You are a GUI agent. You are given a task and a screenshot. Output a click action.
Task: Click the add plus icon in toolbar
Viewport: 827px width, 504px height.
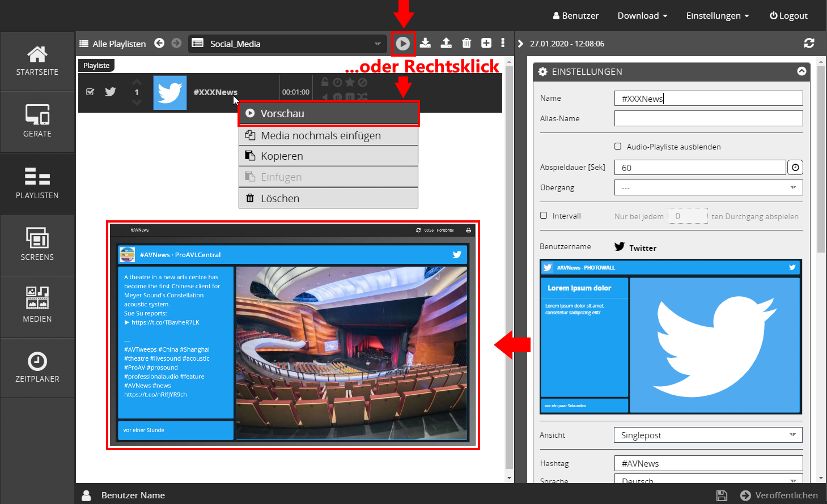(486, 43)
